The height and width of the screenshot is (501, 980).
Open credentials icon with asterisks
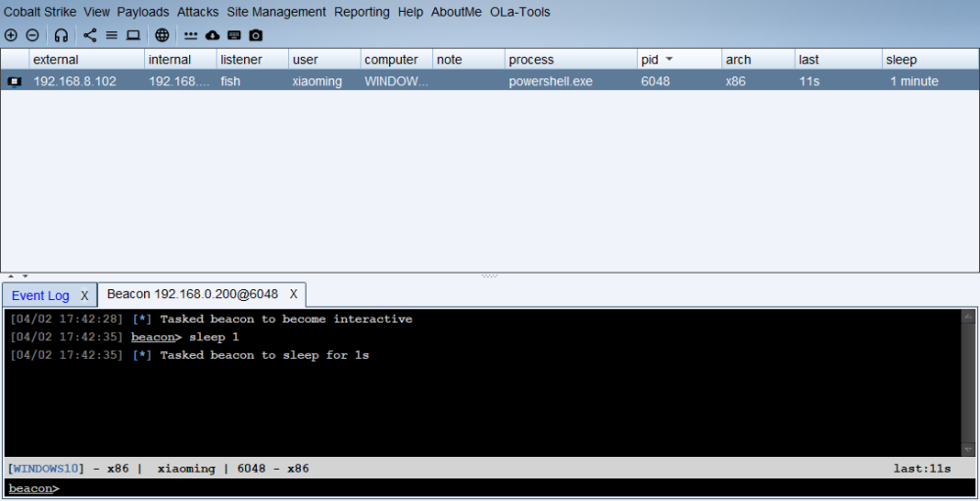(x=191, y=35)
